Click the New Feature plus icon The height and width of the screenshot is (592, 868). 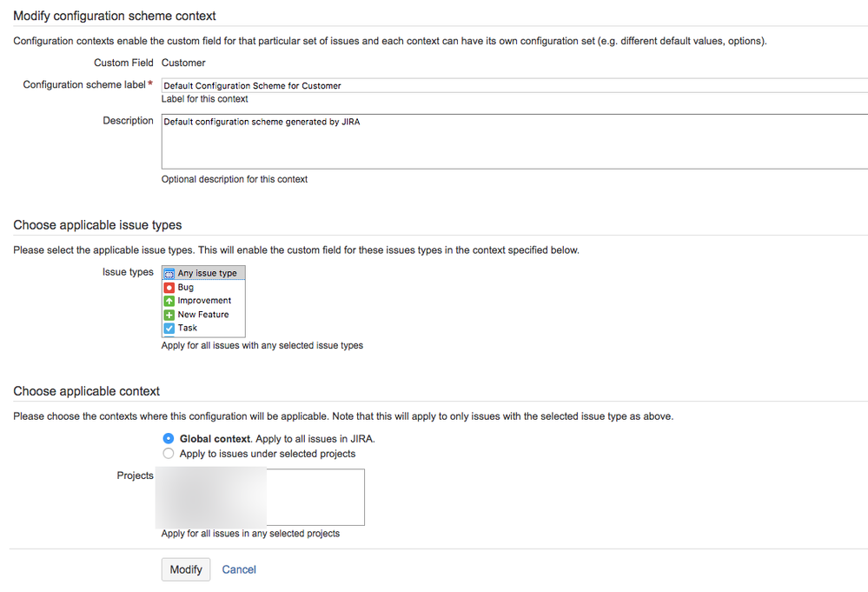169,315
